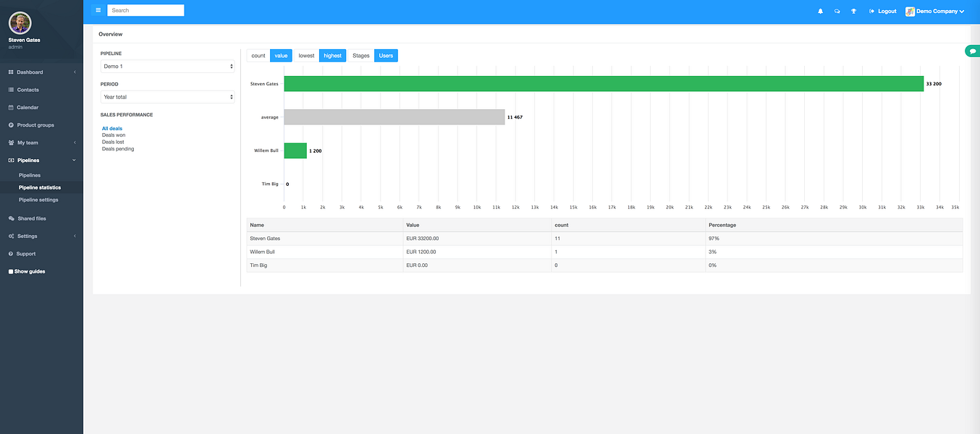Viewport: 980px width, 434px height.
Task: Click the Shared files icon
Action: [x=11, y=218]
